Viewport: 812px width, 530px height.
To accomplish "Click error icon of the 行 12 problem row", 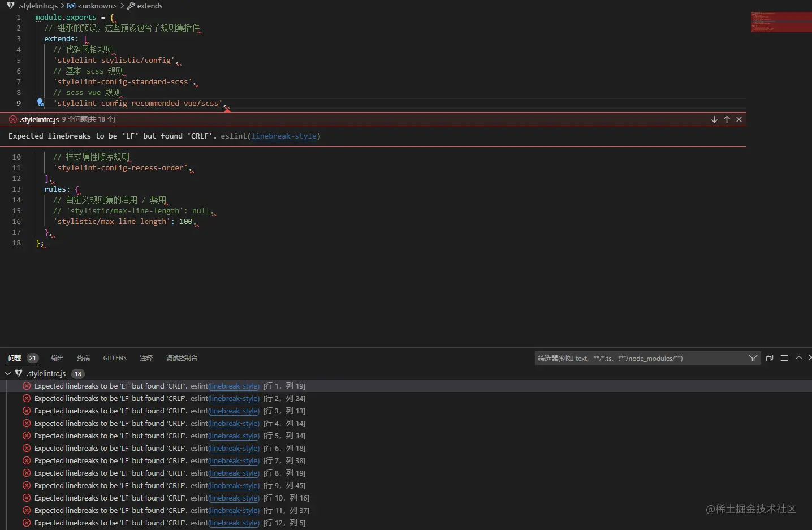I will tap(27, 523).
